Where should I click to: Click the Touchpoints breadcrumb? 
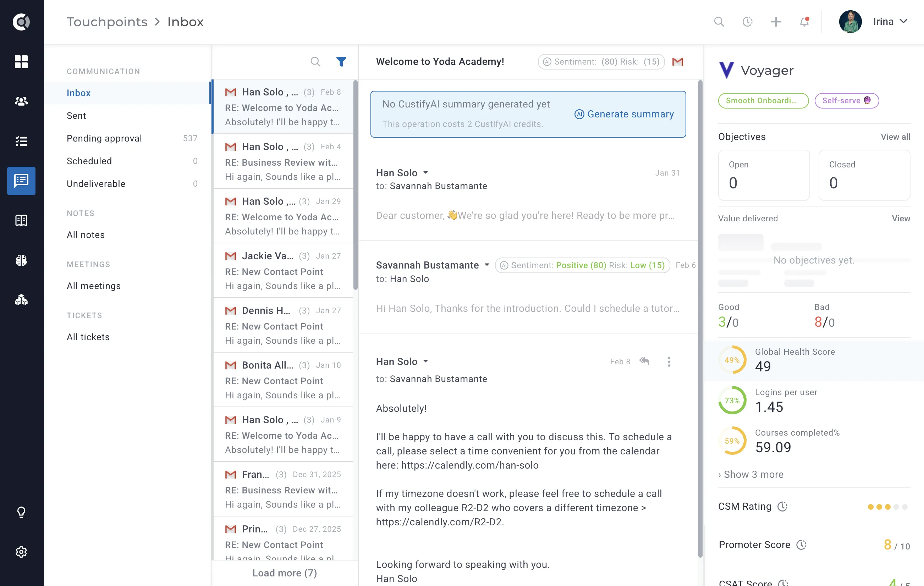(107, 22)
